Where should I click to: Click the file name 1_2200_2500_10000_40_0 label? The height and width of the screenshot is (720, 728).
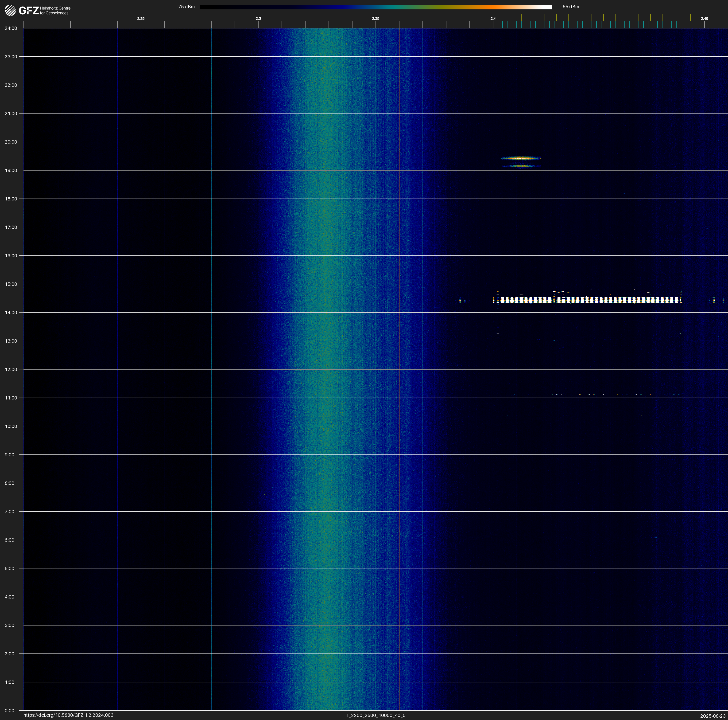pyautogui.click(x=376, y=715)
